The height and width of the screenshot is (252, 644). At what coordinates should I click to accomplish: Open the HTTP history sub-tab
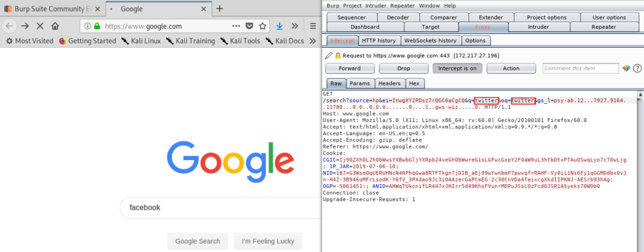379,41
